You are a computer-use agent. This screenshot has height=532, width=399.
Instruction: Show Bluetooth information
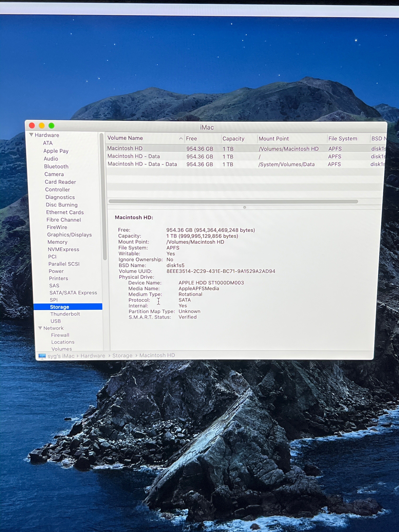[x=56, y=166]
